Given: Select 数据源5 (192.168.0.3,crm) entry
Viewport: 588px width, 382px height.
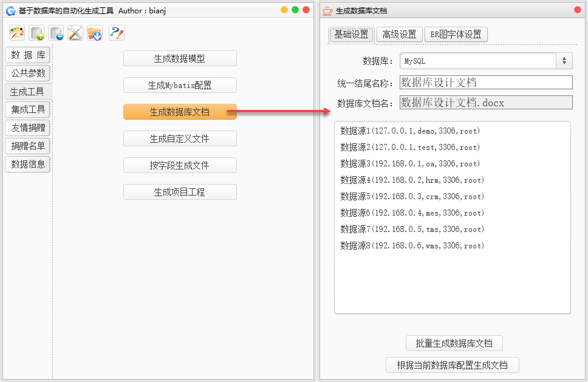Looking at the screenshot, I should (x=412, y=196).
